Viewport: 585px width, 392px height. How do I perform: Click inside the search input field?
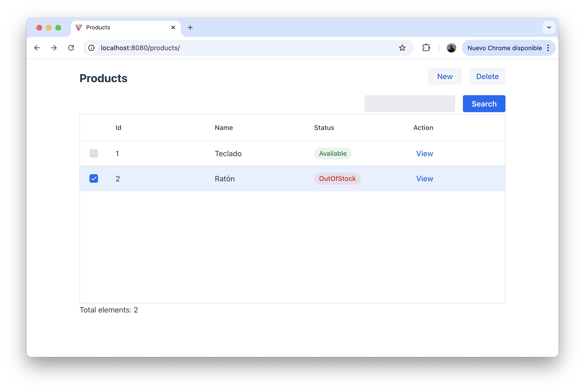click(x=410, y=103)
